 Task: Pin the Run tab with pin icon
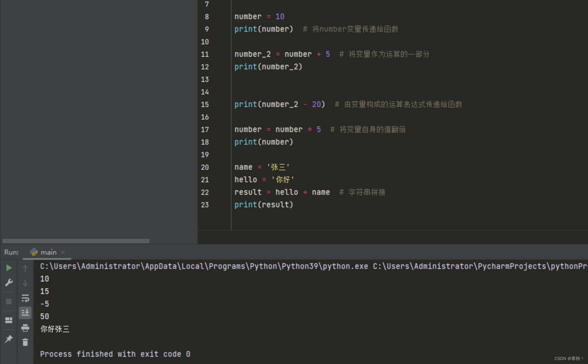pyautogui.click(x=9, y=339)
